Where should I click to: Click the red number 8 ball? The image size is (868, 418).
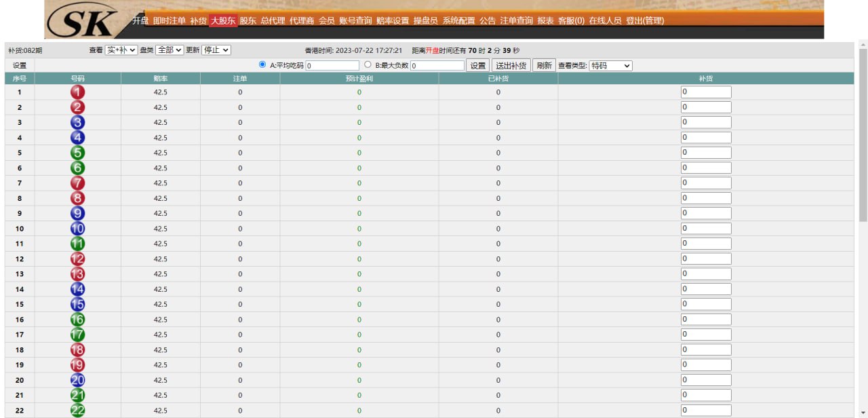pos(78,198)
